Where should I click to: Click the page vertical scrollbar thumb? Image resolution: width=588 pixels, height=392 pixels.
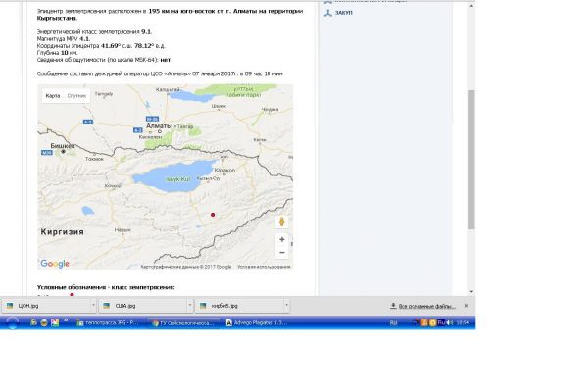(471, 160)
